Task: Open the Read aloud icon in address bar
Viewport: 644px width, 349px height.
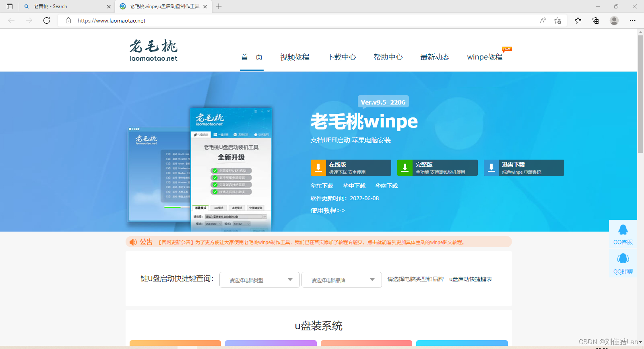Action: click(543, 21)
